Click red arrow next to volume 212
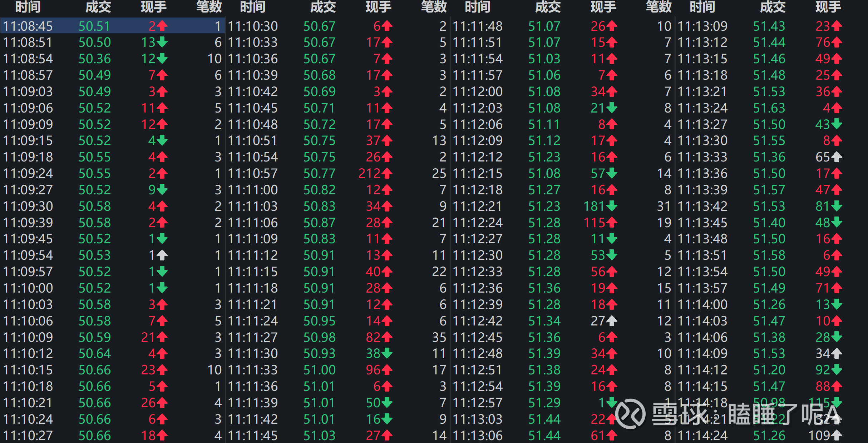The width and height of the screenshot is (868, 443). 387,173
